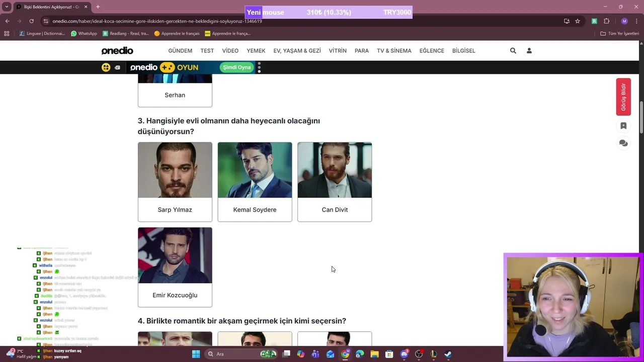Open the three-dot menu next to Şimdi Oyna

(259, 67)
